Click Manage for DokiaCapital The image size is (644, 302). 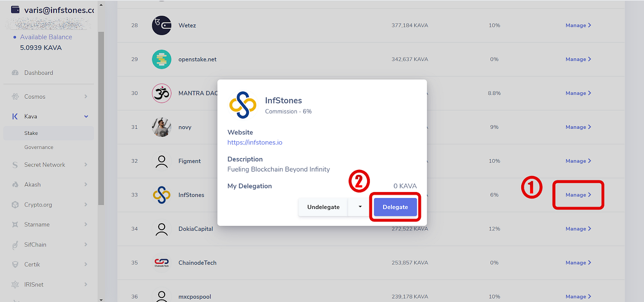coord(578,229)
